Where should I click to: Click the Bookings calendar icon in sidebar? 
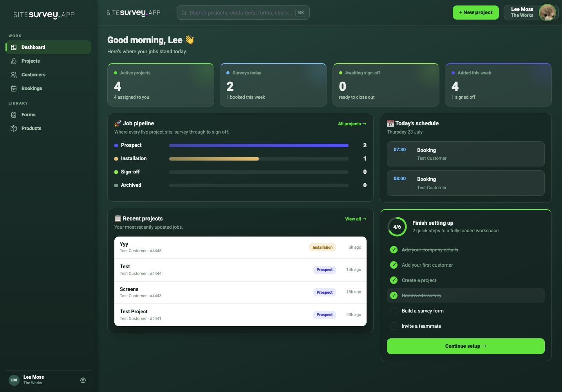click(x=14, y=89)
